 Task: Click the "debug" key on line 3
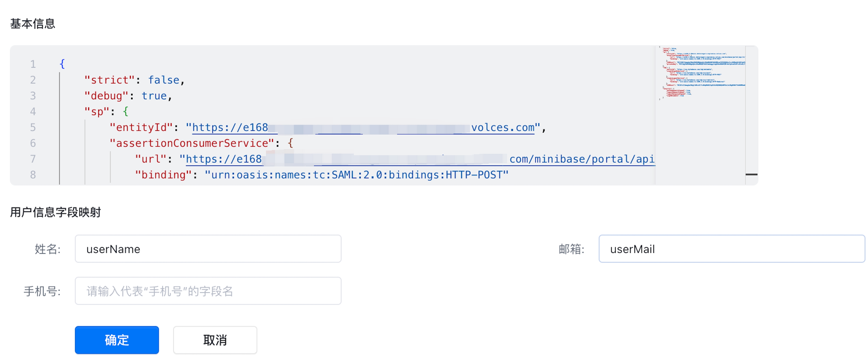click(x=106, y=96)
